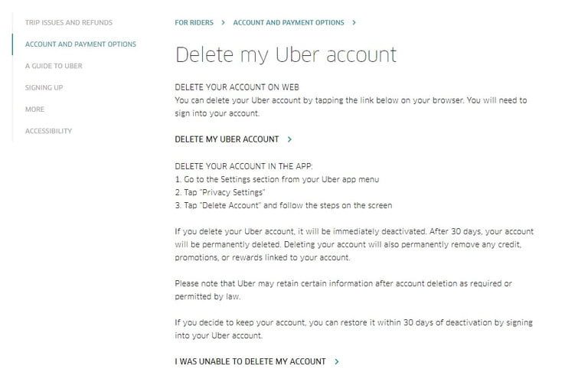Click chevron after Account and Payment Options breadcrumb

click(354, 23)
